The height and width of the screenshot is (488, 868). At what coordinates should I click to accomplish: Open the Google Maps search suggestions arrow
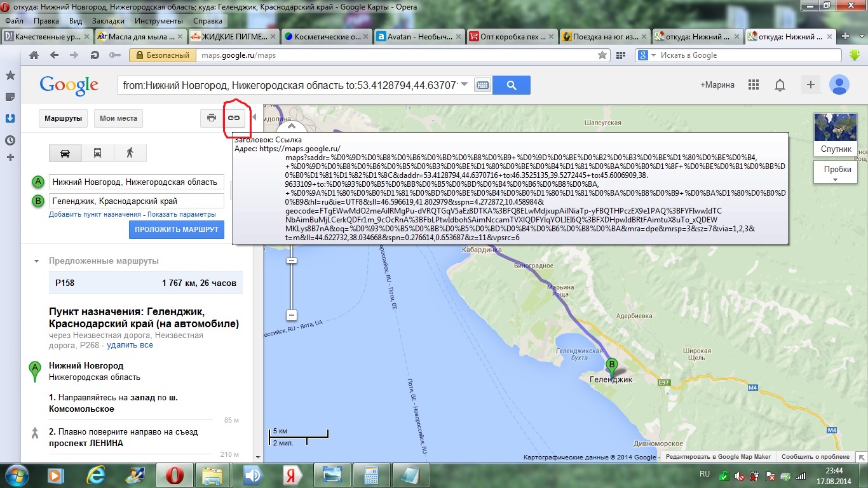tap(464, 85)
